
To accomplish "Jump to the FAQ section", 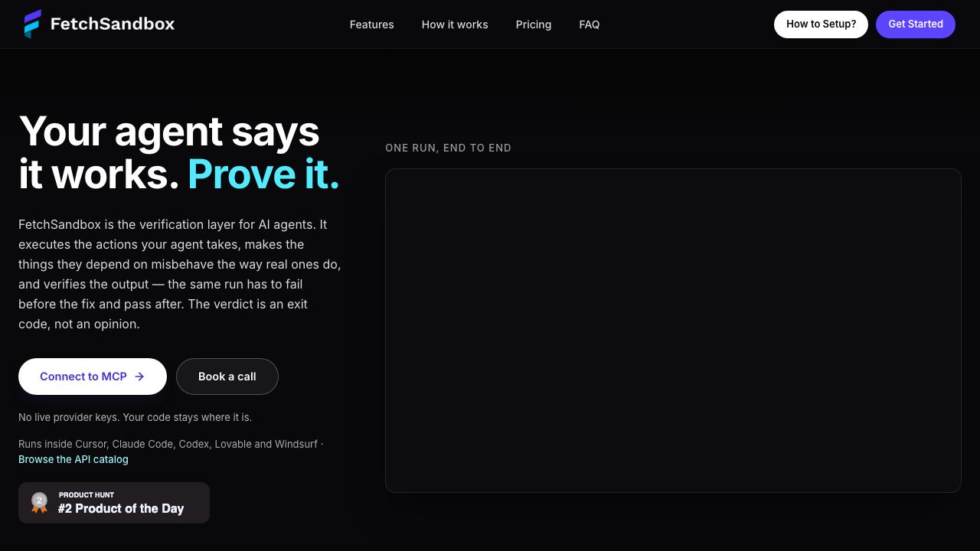I will click(590, 24).
